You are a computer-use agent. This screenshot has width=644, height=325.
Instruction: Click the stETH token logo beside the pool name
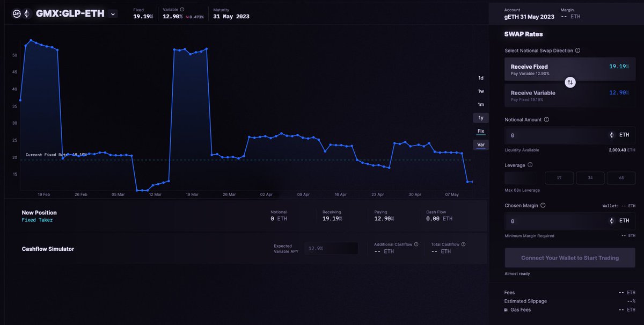pos(17,14)
